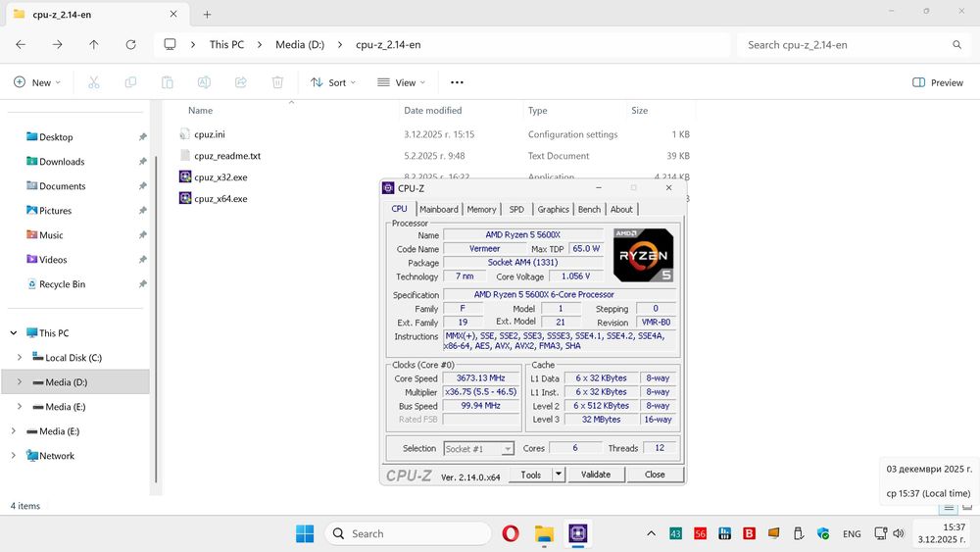
Task: Go forward with the Explorer forward arrow
Action: 57,44
